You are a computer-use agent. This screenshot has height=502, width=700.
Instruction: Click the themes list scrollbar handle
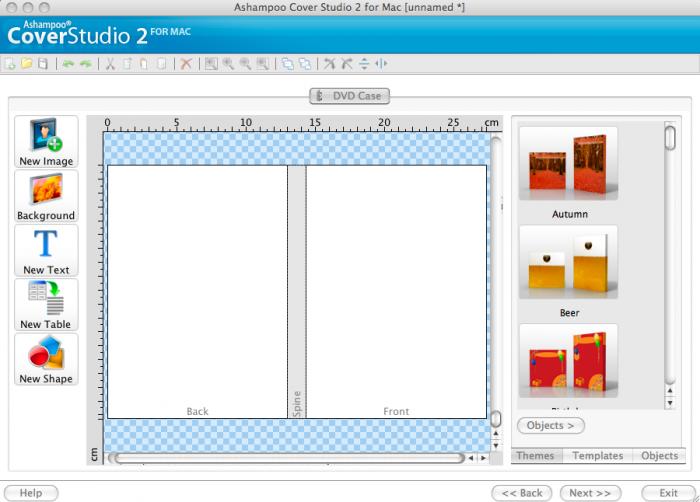pos(670,138)
